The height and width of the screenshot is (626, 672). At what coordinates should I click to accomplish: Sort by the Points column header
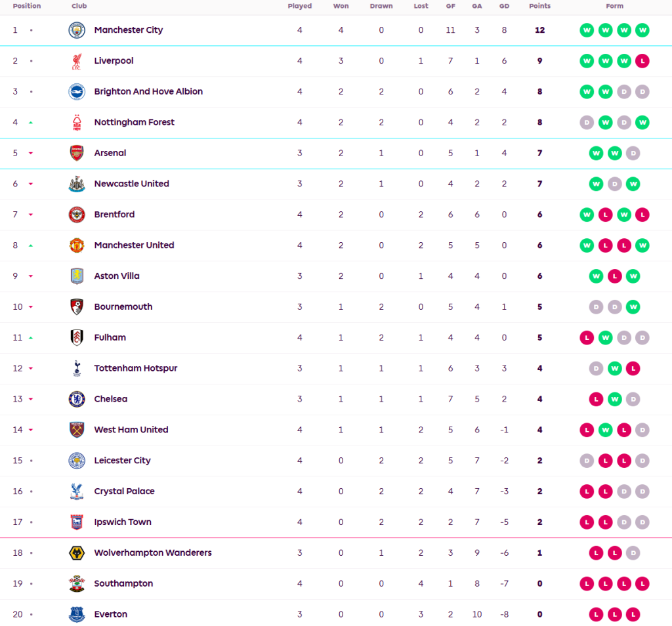coord(539,6)
